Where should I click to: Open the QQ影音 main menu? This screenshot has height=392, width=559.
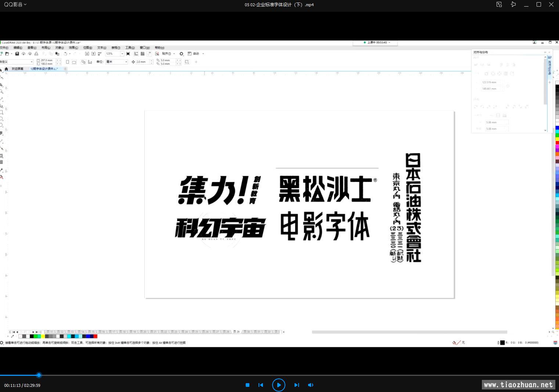click(15, 4)
